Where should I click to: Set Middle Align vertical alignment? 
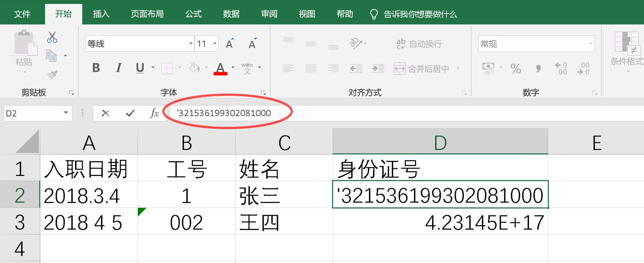tap(311, 44)
